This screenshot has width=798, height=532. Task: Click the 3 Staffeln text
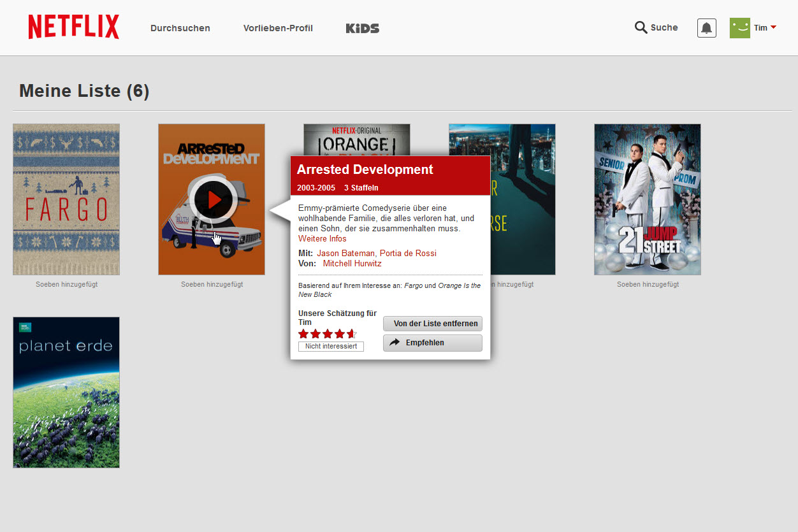point(361,188)
